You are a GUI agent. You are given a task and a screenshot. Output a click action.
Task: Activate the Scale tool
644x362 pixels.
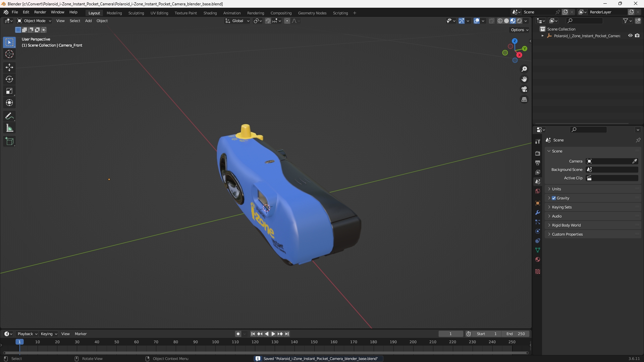(x=9, y=91)
